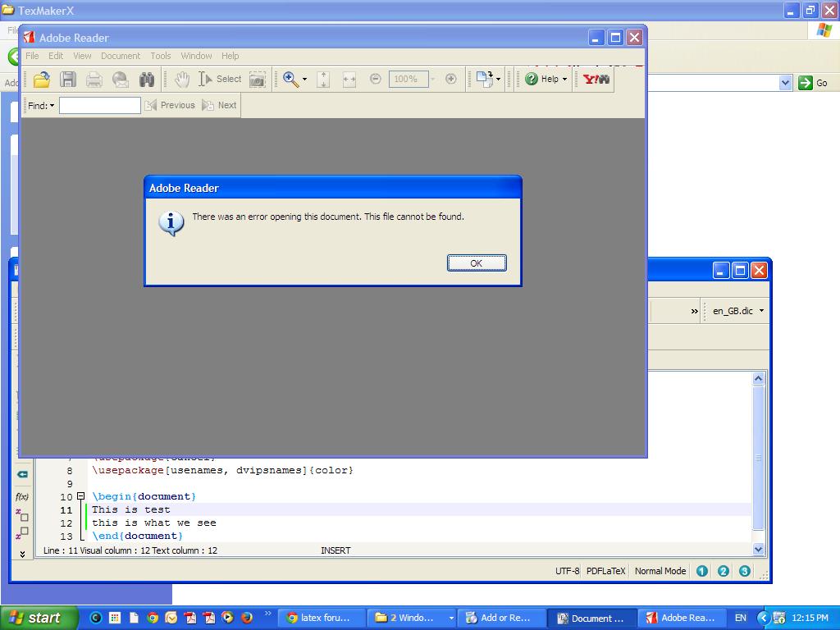
Task: Switch to 'Add or Re...' taskbar button
Action: tap(502, 618)
